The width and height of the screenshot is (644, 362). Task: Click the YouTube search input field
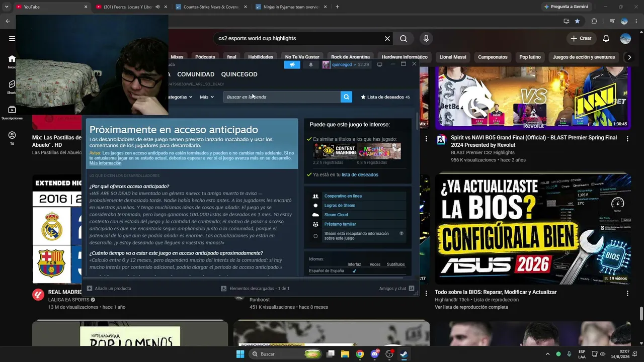coord(300,38)
